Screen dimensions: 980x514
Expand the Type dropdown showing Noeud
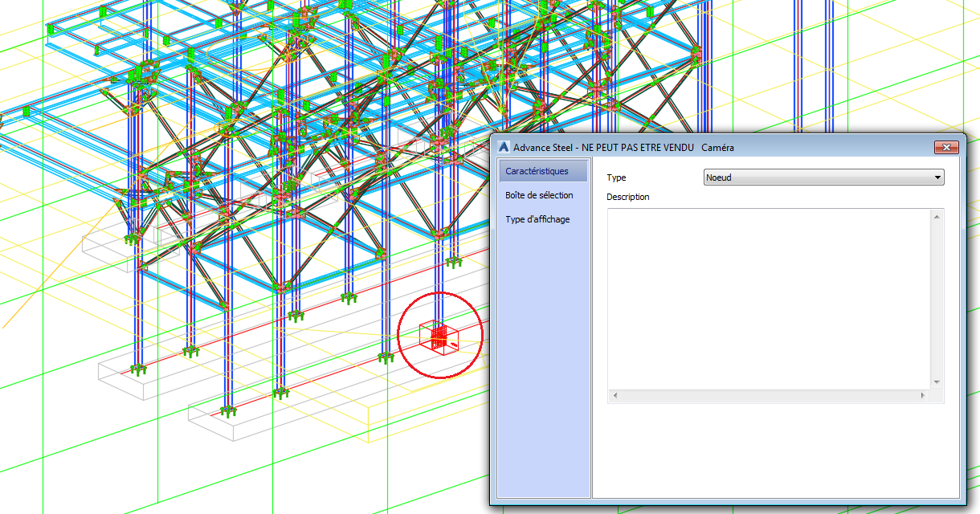click(823, 177)
